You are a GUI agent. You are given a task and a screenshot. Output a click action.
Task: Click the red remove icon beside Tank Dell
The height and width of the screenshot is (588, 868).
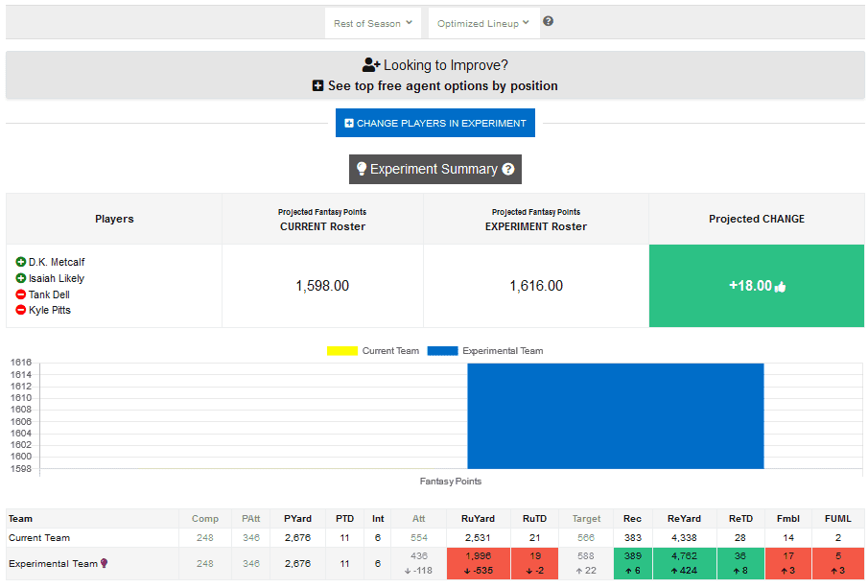[x=21, y=294]
